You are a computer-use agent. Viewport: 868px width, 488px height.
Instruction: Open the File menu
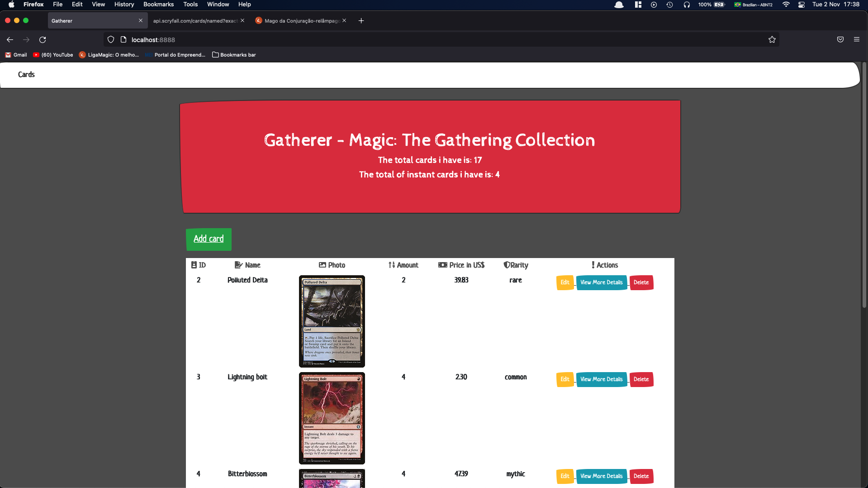pyautogui.click(x=57, y=5)
